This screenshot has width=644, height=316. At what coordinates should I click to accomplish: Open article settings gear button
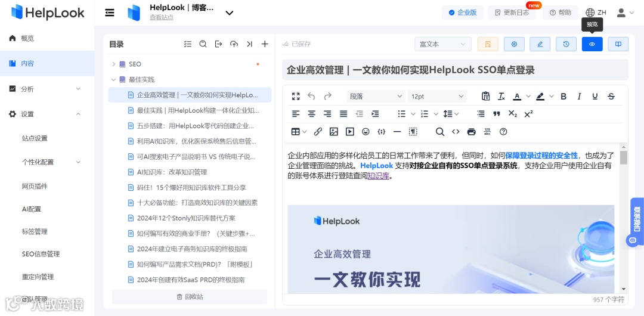(x=514, y=44)
